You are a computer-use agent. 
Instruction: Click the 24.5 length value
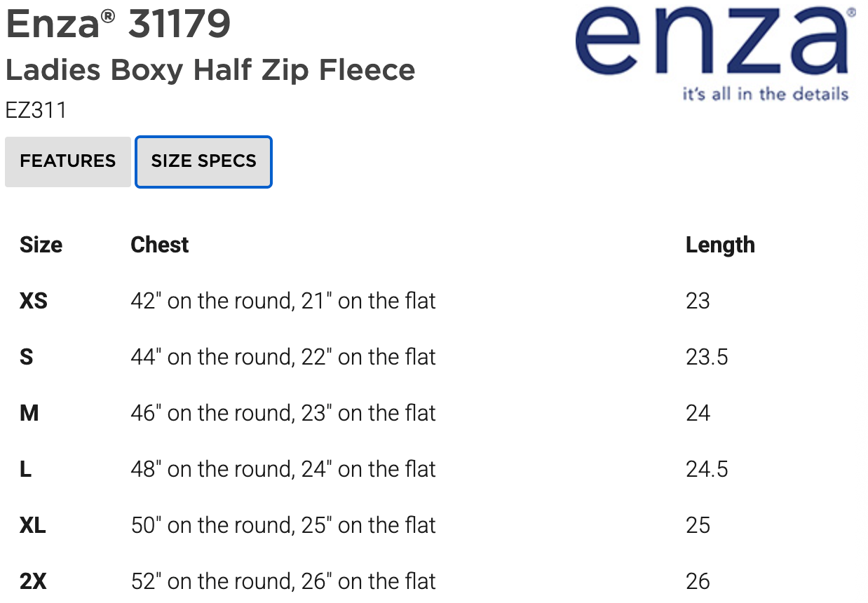tap(707, 469)
